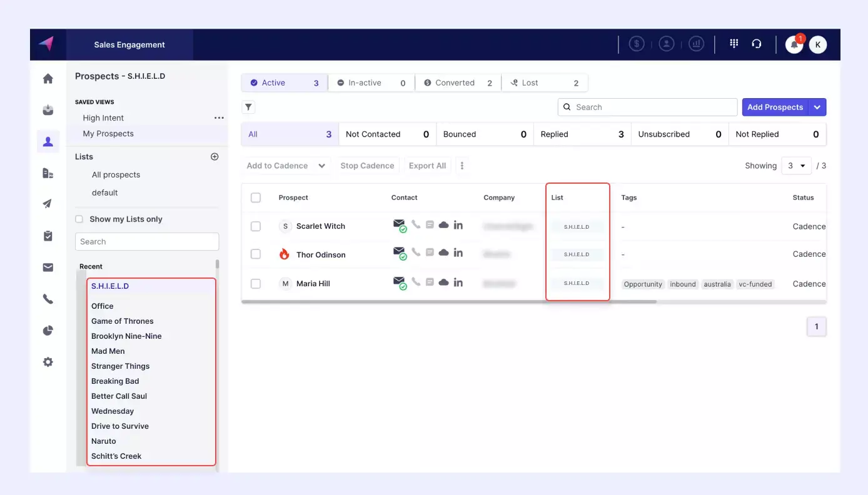Open the company accounts icon in sidebar
This screenshot has height=495, width=868.
click(x=48, y=173)
